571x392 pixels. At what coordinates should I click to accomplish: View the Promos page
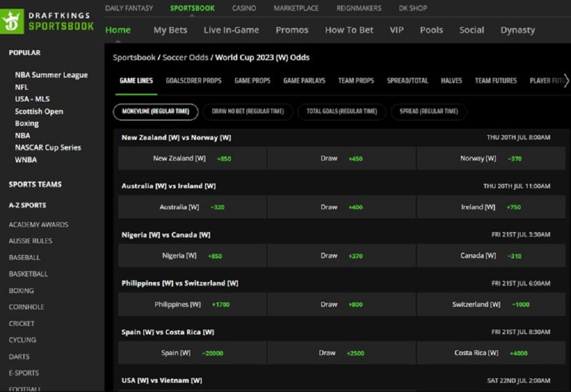point(292,30)
